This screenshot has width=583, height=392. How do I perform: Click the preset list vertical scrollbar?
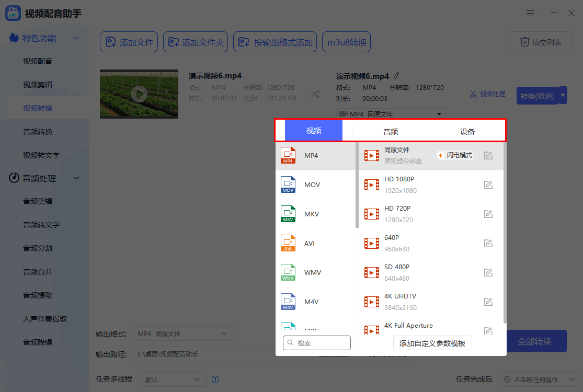click(x=505, y=232)
